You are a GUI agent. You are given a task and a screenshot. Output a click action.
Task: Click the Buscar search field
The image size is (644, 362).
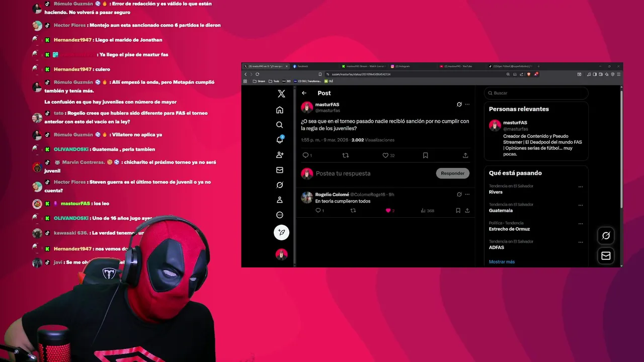[x=536, y=93]
